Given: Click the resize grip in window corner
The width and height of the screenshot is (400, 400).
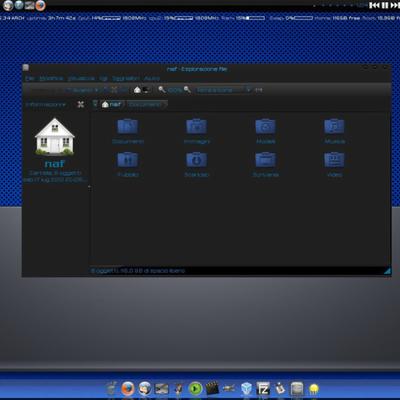Looking at the screenshot, I should pyautogui.click(x=387, y=271).
